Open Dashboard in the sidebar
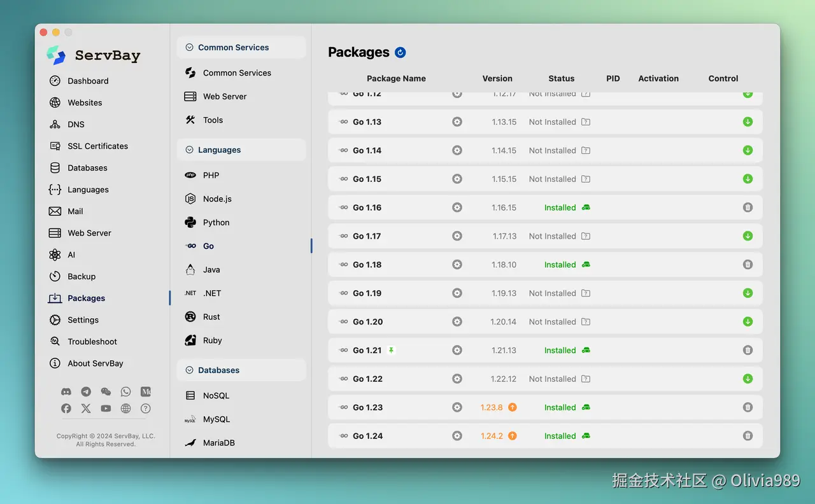The image size is (815, 504). pos(88,81)
